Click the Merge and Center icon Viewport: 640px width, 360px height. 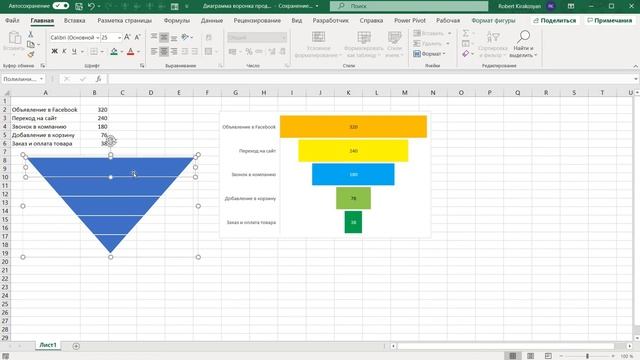click(209, 51)
